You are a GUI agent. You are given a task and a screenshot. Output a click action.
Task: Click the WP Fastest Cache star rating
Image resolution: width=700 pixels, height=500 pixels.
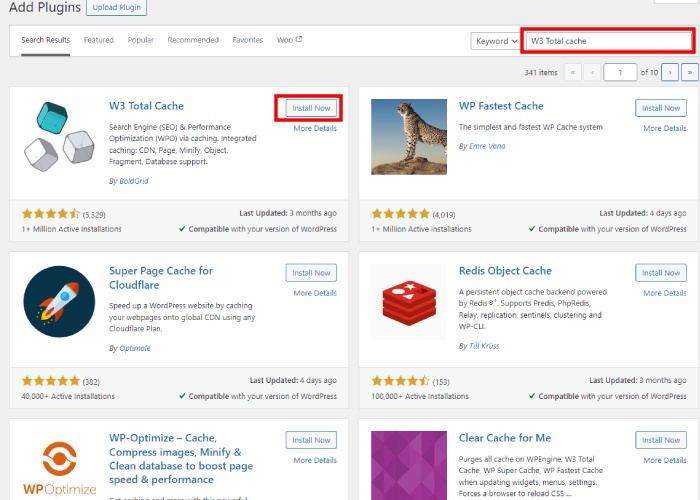pos(400,214)
